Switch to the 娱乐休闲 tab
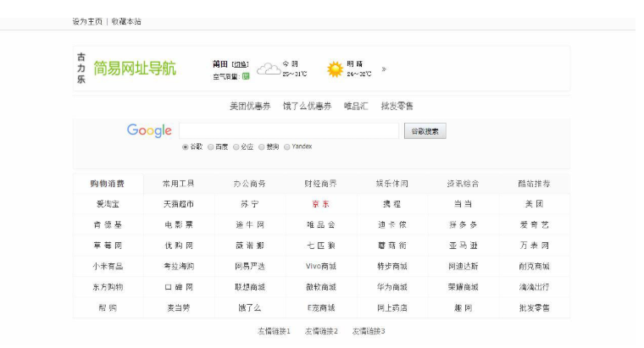This screenshot has height=348, width=644. [392, 184]
